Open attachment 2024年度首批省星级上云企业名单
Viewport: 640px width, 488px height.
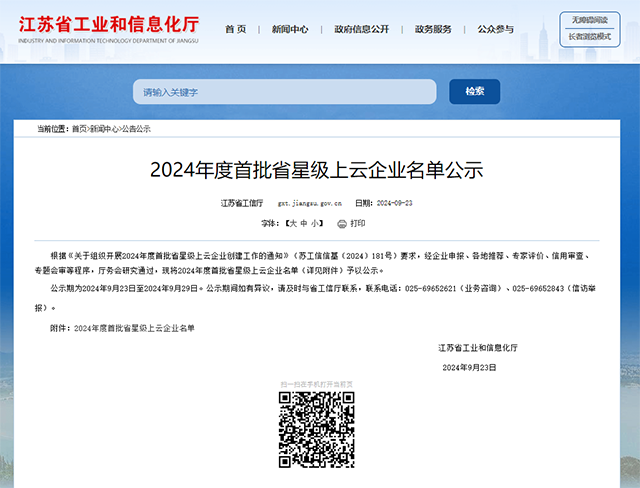[134, 328]
